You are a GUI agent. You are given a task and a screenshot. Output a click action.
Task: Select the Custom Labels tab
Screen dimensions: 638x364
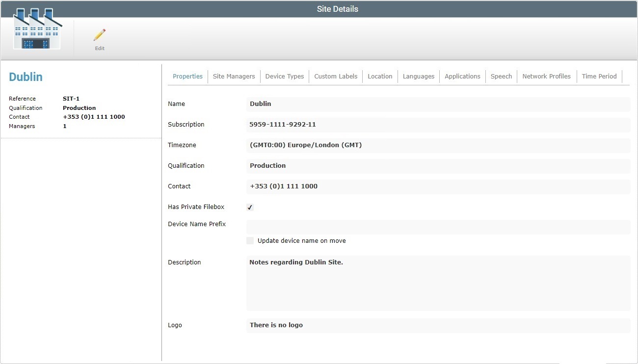[336, 76]
